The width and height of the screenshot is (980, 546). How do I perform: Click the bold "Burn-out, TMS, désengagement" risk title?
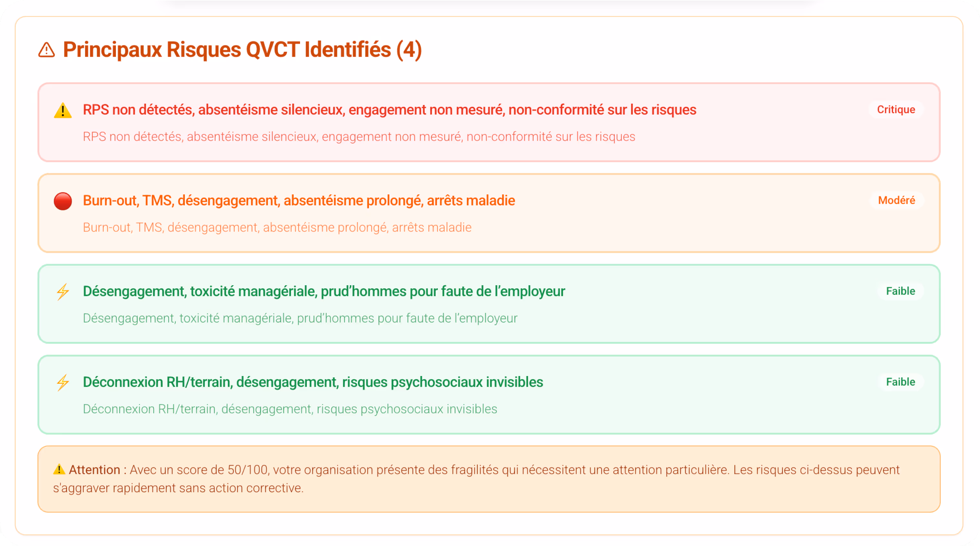point(299,200)
